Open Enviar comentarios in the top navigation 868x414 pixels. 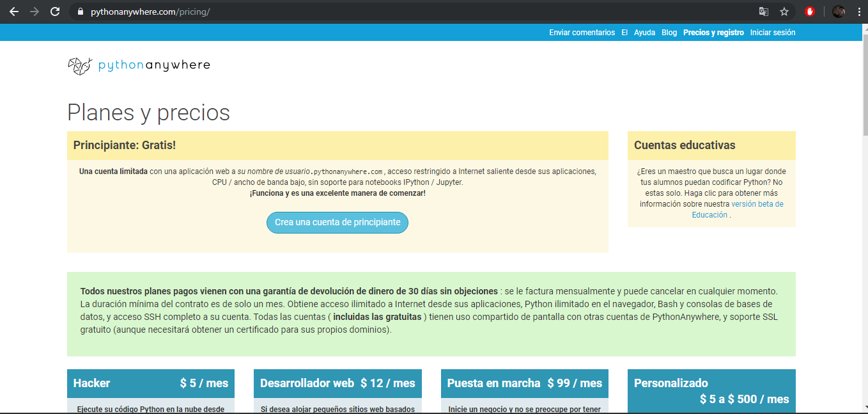(582, 33)
